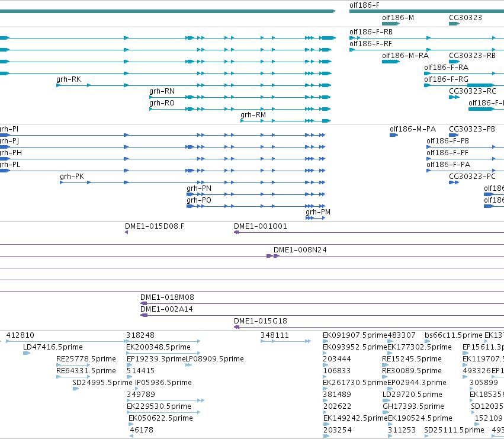This screenshot has height=439, width=504.
Task: Click DME1-015D08.F clone label
Action: click(155, 226)
